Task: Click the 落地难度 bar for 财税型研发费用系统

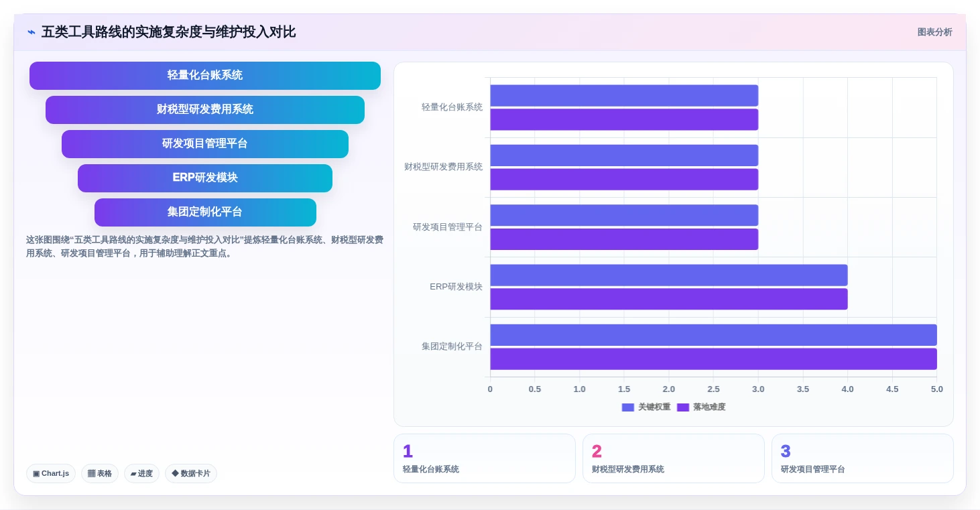Action: [x=624, y=180]
